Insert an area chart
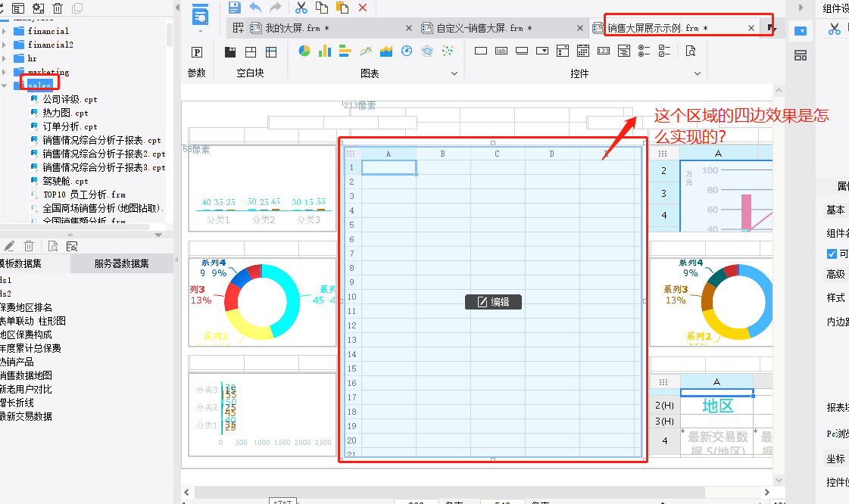The width and height of the screenshot is (849, 504). (386, 51)
